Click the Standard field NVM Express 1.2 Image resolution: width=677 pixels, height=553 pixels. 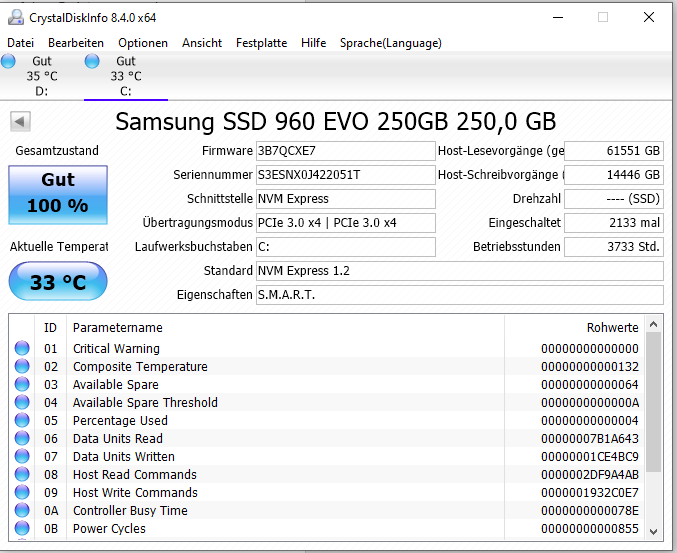[x=459, y=271]
